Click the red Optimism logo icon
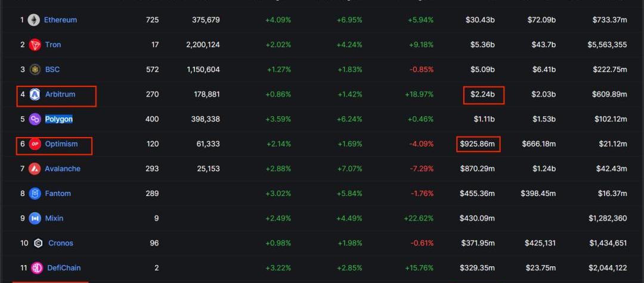Image resolution: width=644 pixels, height=283 pixels. 35,144
